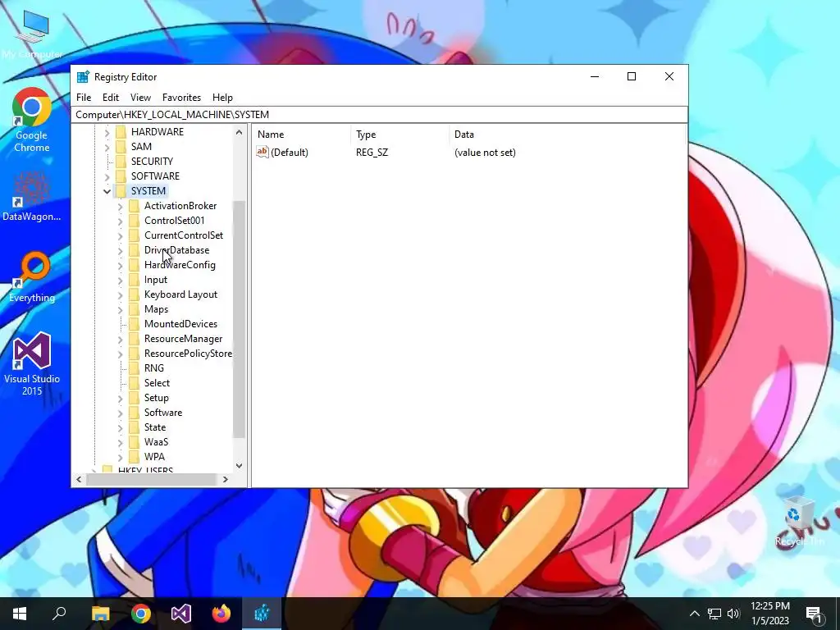Viewport: 840px width, 630px height.
Task: Expand the ResourceManager key
Action: tap(120, 339)
